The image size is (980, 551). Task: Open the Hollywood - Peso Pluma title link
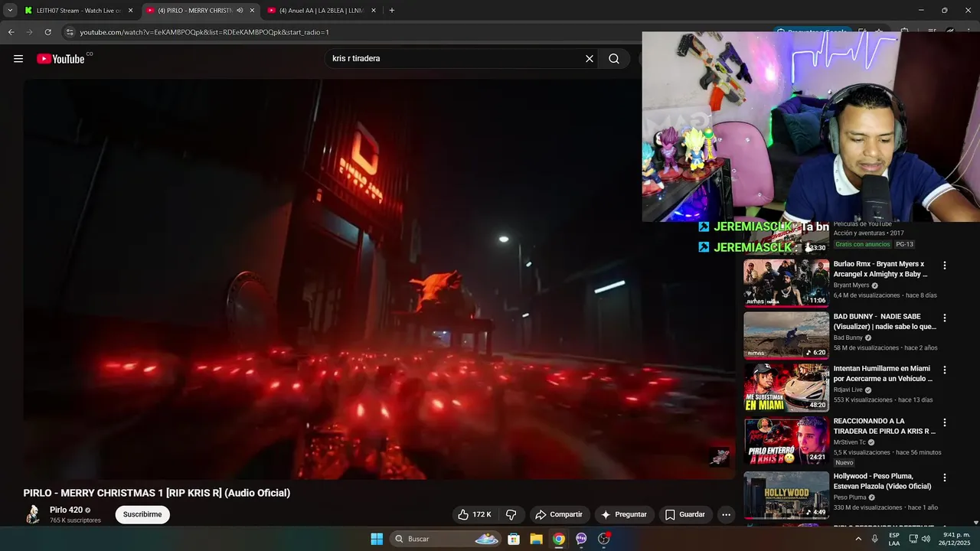point(882,481)
